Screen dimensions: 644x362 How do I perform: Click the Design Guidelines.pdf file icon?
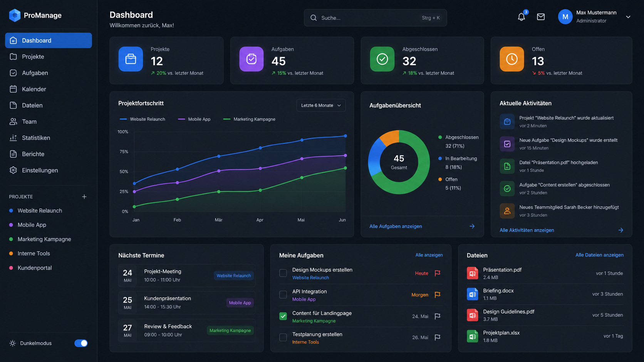point(473,315)
